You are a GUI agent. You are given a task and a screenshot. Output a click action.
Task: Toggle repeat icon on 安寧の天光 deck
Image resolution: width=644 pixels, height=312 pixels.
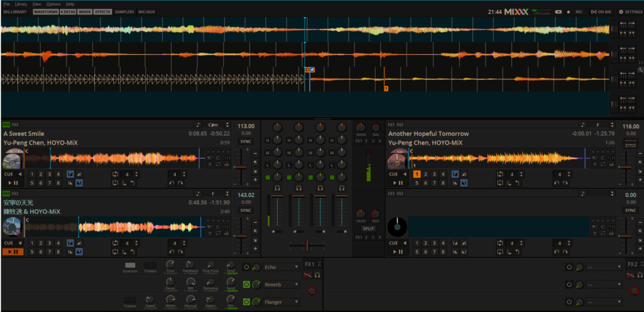point(218,233)
